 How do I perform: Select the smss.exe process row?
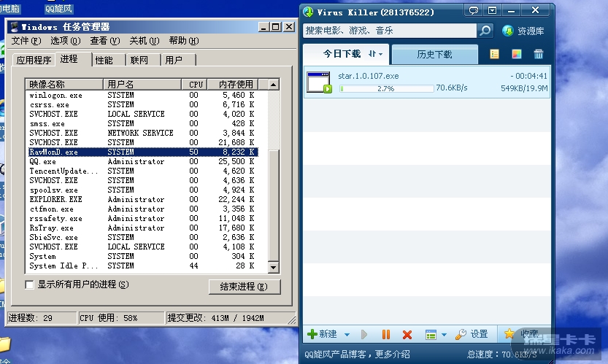point(142,124)
